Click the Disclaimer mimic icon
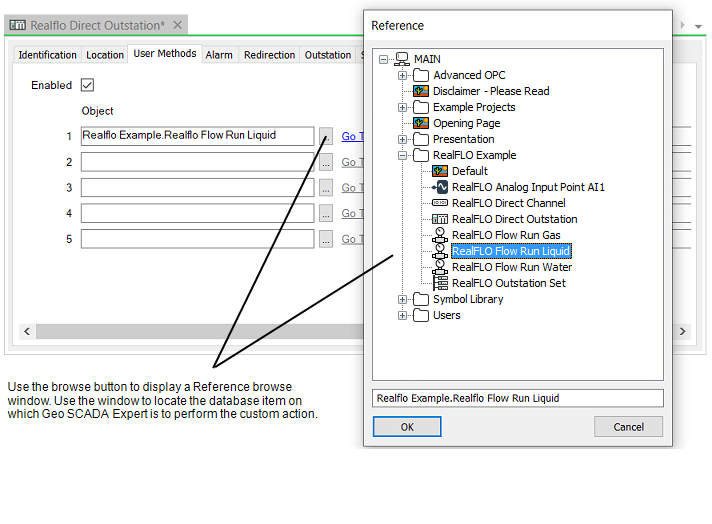712x524 pixels. click(x=421, y=91)
